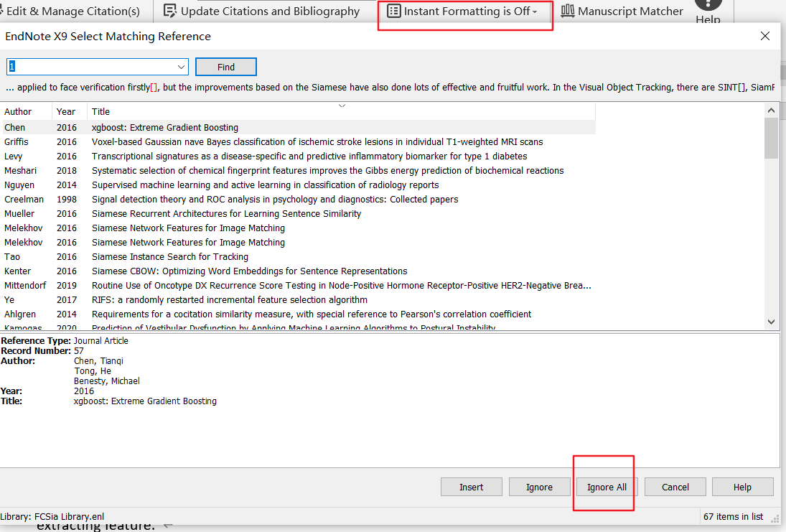
Task: Click Library: FCSia Library.enl status text
Action: tap(52, 516)
